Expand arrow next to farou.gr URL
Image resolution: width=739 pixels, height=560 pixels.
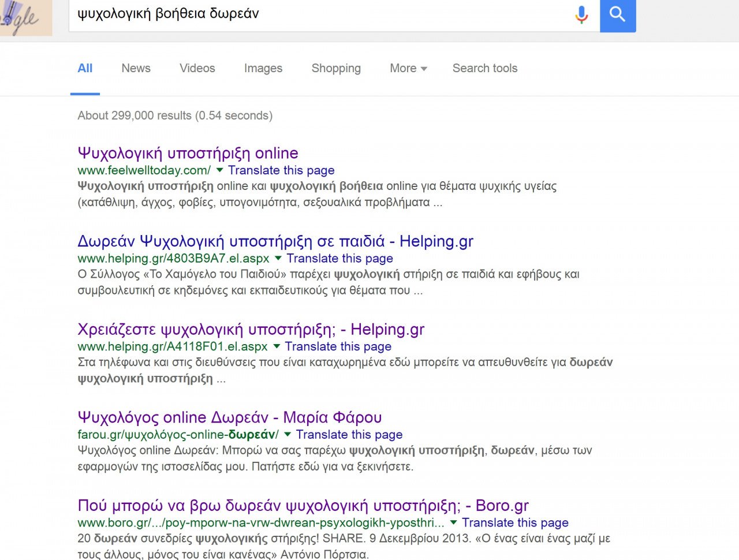(x=288, y=434)
